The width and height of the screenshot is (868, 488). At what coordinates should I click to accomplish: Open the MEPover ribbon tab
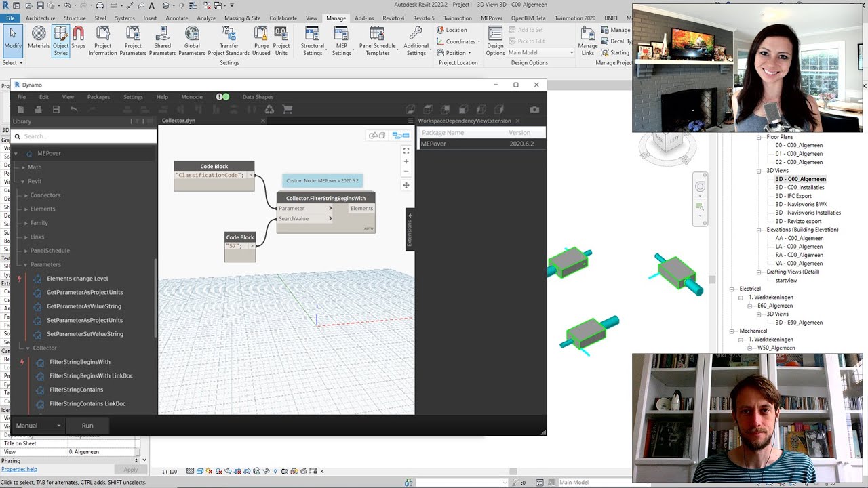pyautogui.click(x=491, y=18)
